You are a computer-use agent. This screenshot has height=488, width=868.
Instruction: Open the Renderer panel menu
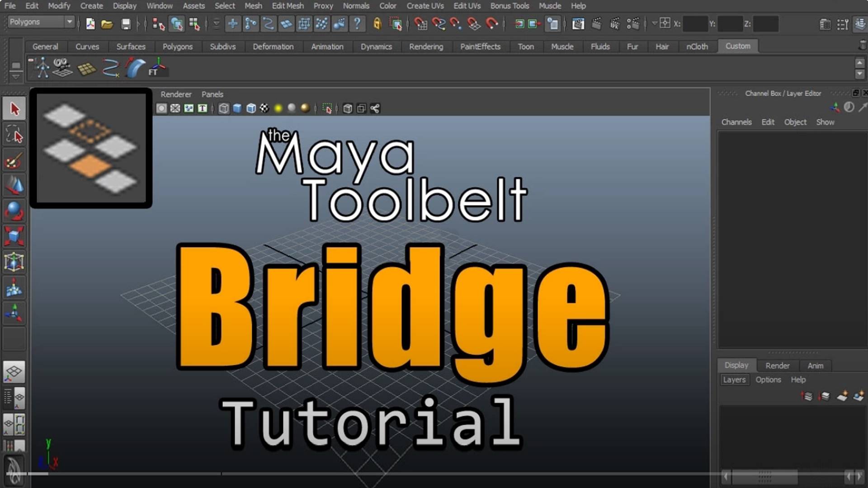point(176,94)
